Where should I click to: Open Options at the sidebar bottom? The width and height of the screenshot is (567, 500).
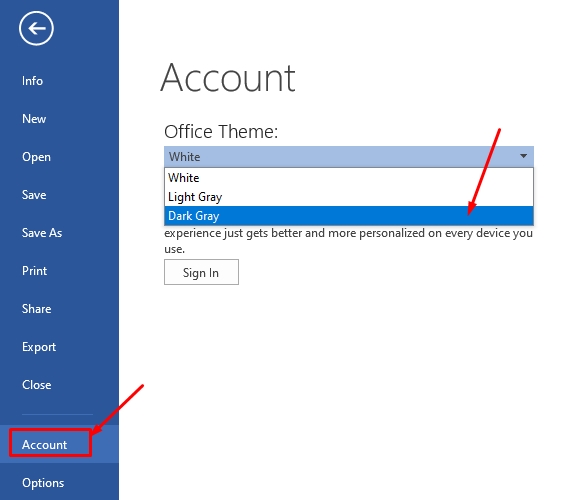(x=43, y=483)
